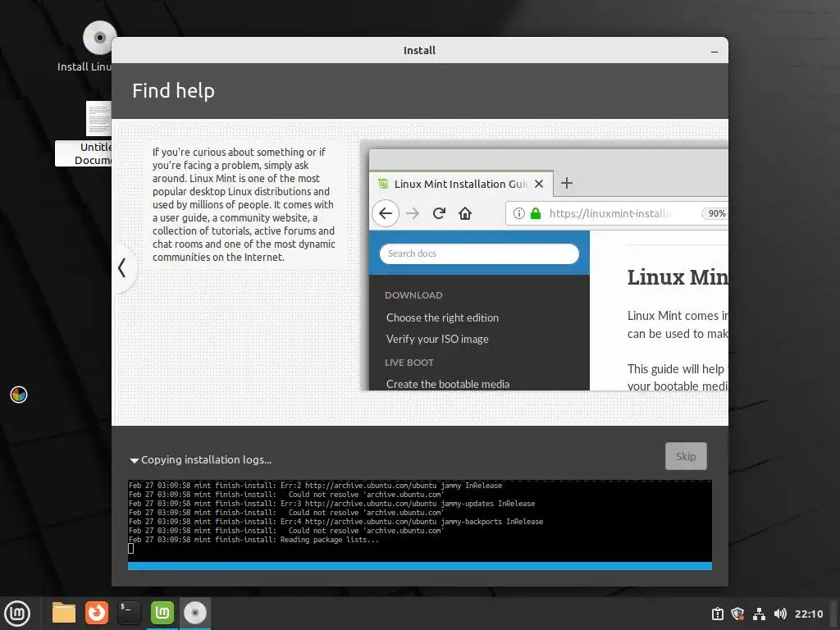Click the site info icon in address bar
840x630 pixels.
pos(518,213)
